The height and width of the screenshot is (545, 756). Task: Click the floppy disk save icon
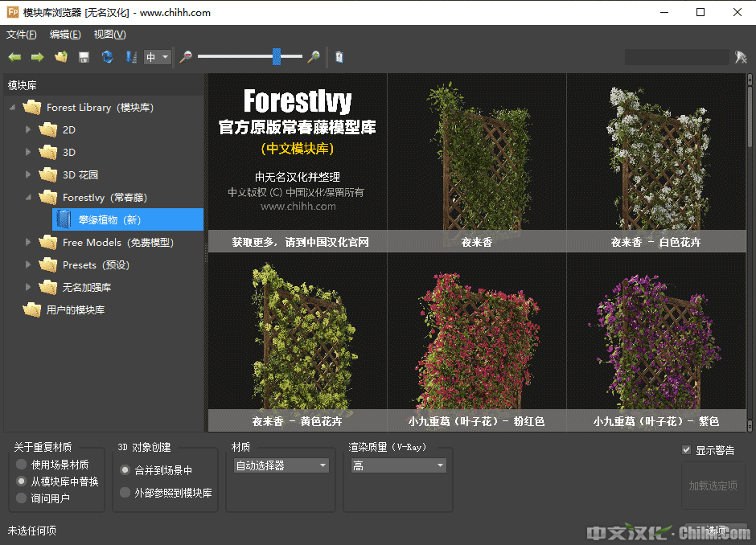(x=84, y=57)
